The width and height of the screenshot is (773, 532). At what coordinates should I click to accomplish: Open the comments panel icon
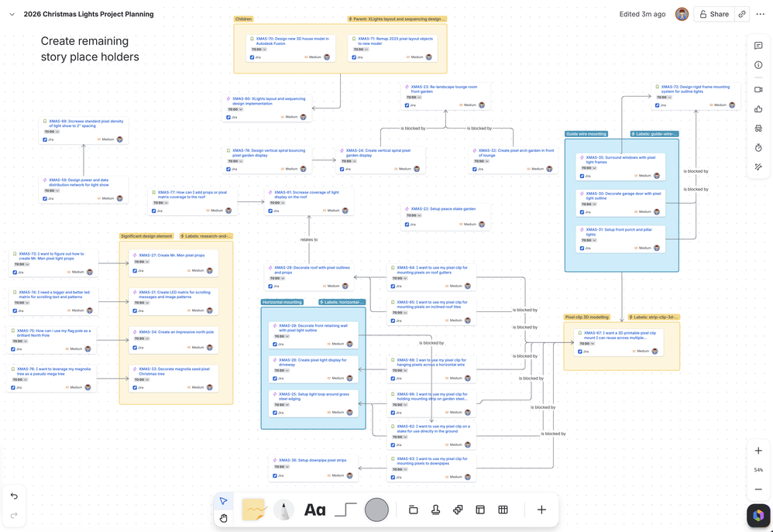(758, 46)
